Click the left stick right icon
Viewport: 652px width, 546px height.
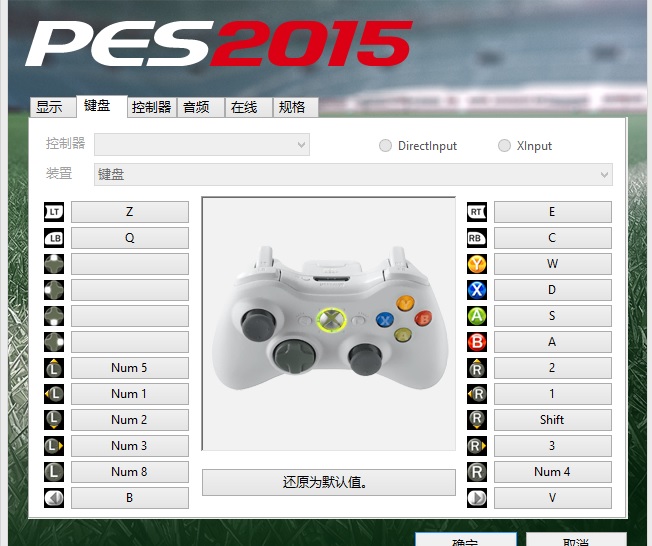54,446
